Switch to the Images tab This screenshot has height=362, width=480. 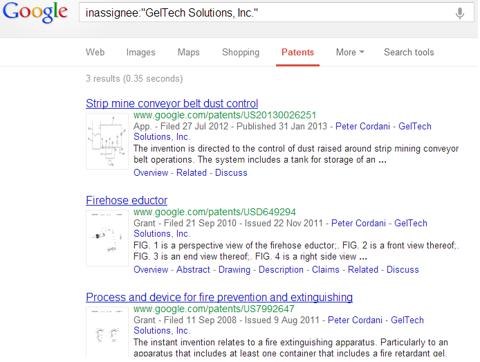point(141,52)
